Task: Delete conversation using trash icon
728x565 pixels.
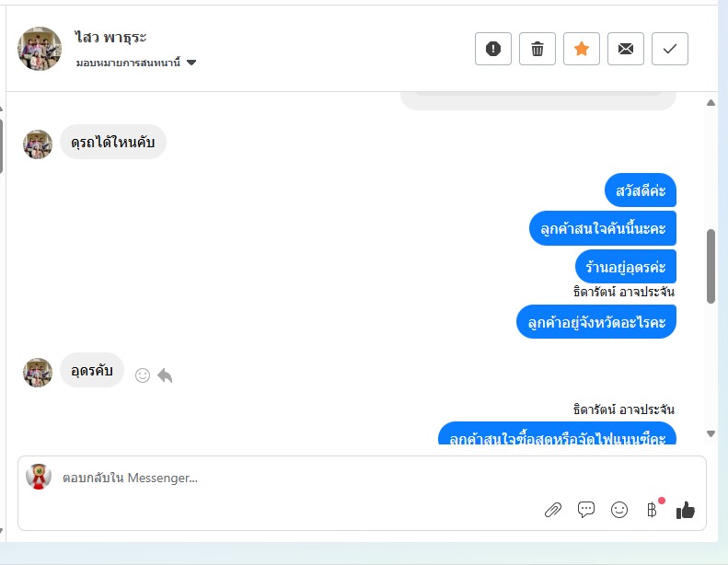Action: click(537, 49)
